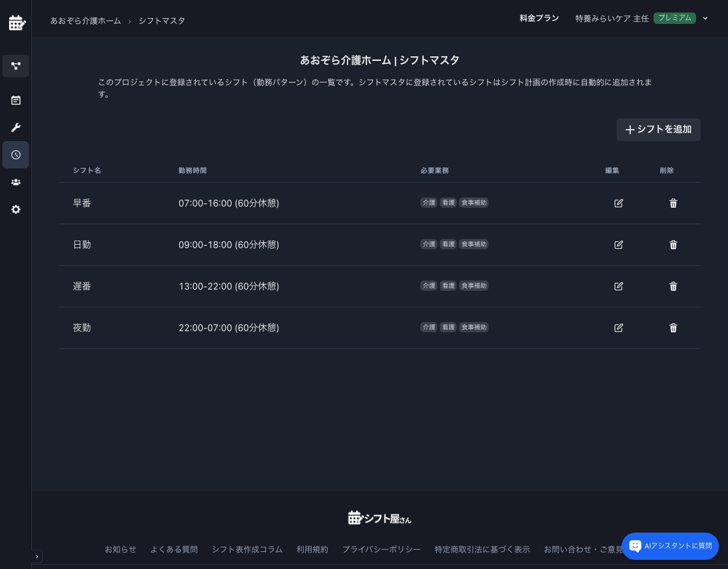The height and width of the screenshot is (569, 728).
Task: Open the staff members icon in sidebar
Action: [15, 182]
